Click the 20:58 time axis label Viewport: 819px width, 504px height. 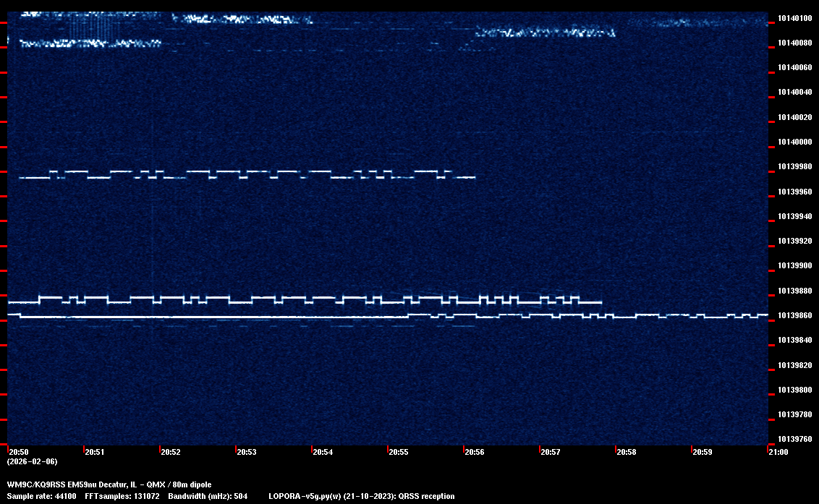point(626,452)
